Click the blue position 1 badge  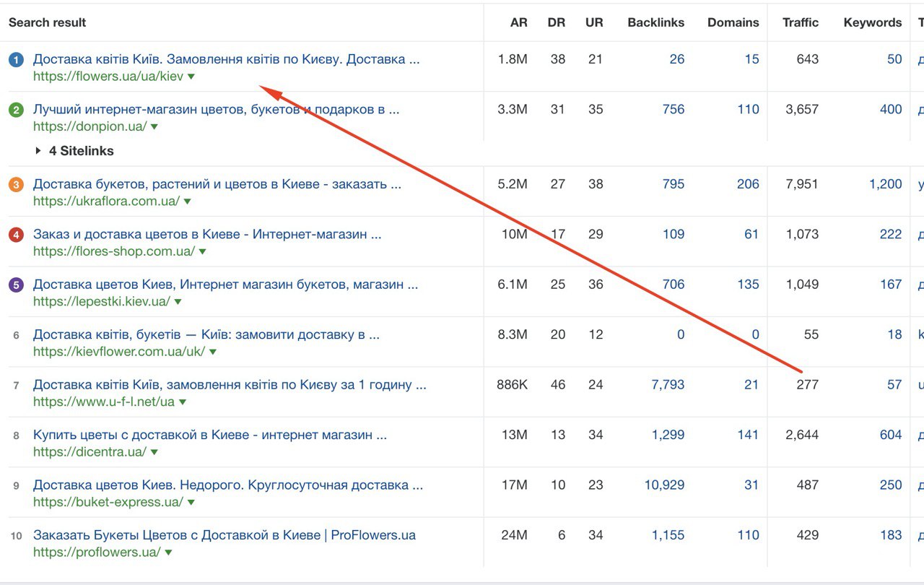(16, 60)
